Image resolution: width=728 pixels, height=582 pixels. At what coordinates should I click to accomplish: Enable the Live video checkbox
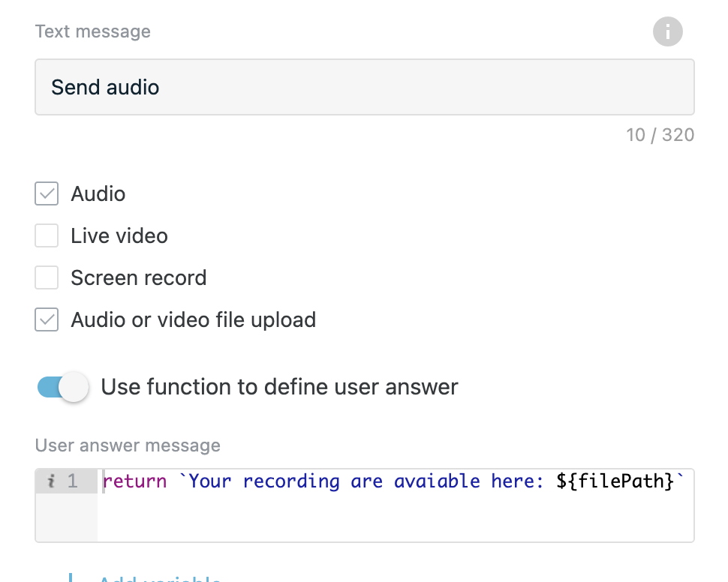(47, 235)
